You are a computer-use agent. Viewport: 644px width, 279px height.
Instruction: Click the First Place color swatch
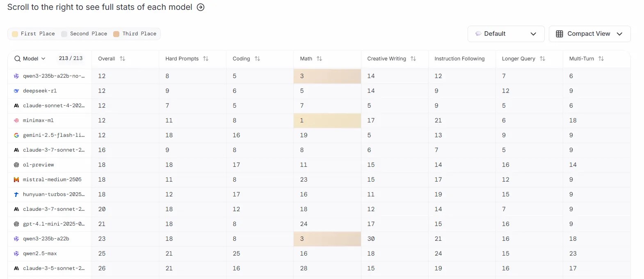(15, 34)
